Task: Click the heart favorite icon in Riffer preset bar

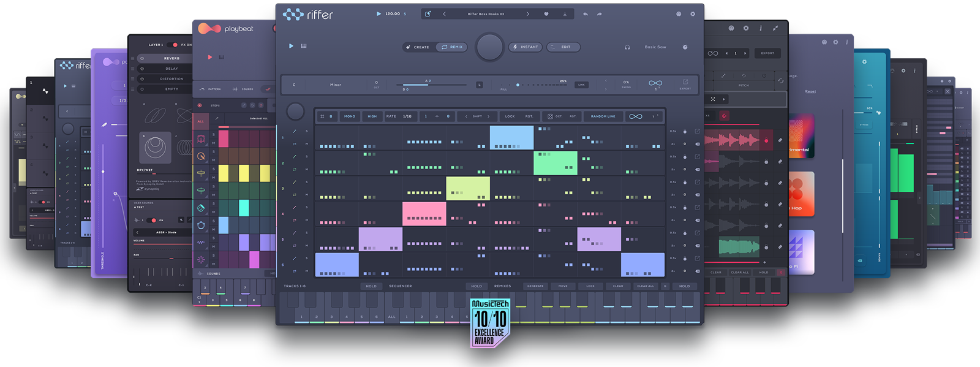Action: click(546, 14)
